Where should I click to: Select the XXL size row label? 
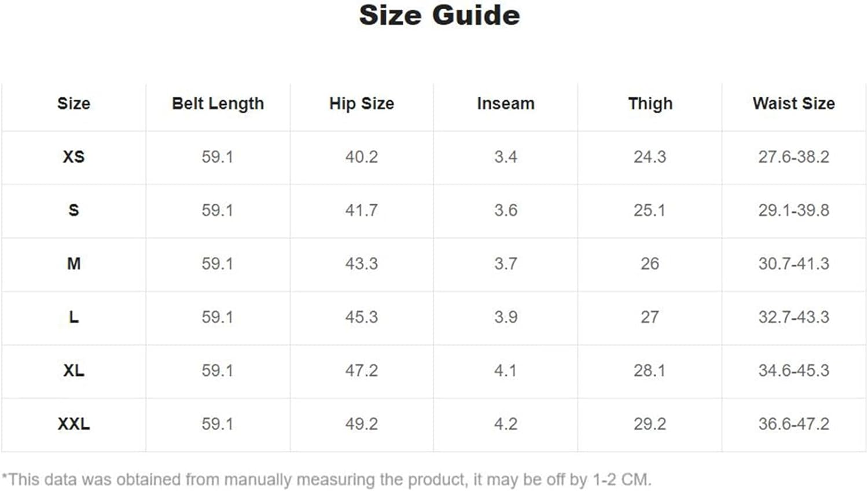73,424
